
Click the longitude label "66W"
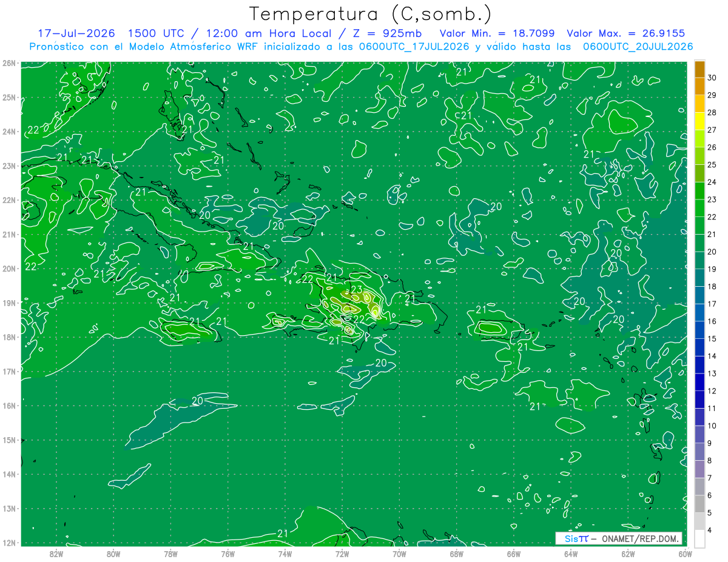point(514,554)
